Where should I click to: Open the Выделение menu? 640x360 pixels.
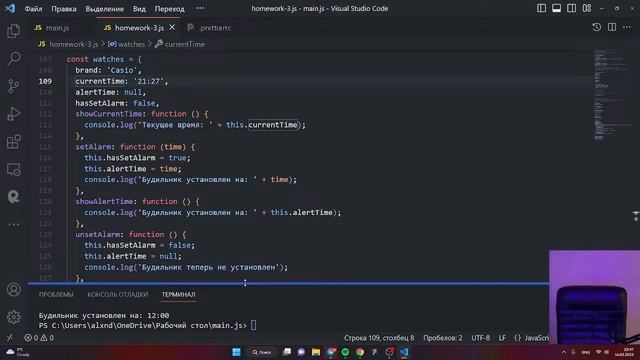click(x=105, y=9)
